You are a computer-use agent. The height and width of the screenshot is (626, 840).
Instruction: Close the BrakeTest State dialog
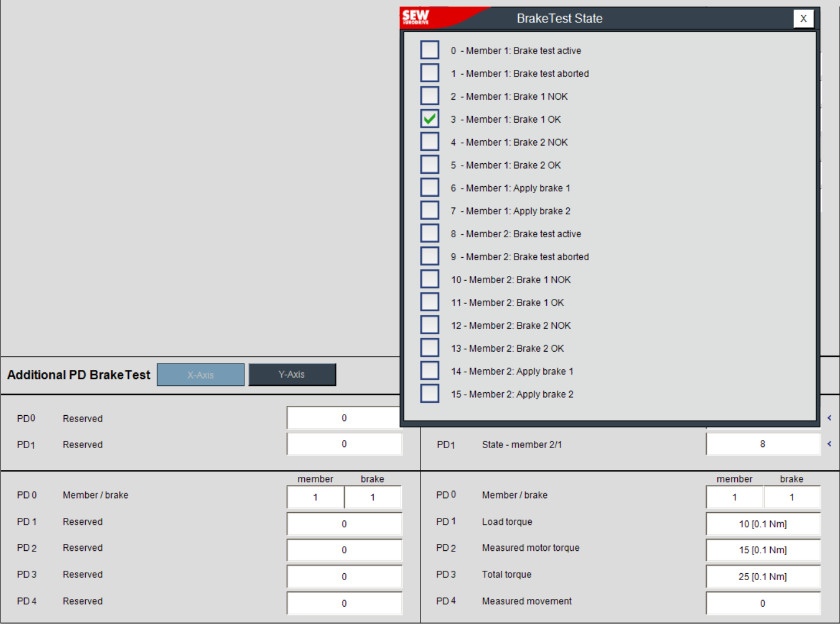(803, 19)
